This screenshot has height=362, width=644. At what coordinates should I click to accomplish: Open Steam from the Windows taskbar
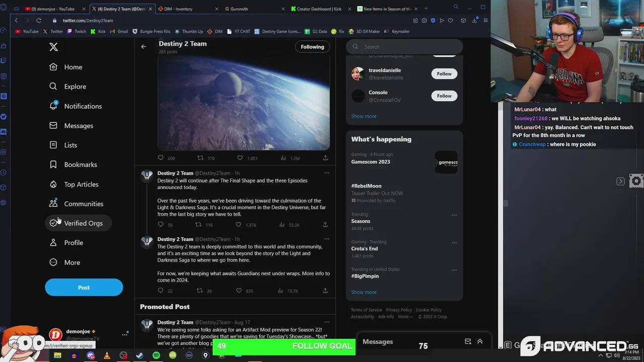tap(139, 355)
